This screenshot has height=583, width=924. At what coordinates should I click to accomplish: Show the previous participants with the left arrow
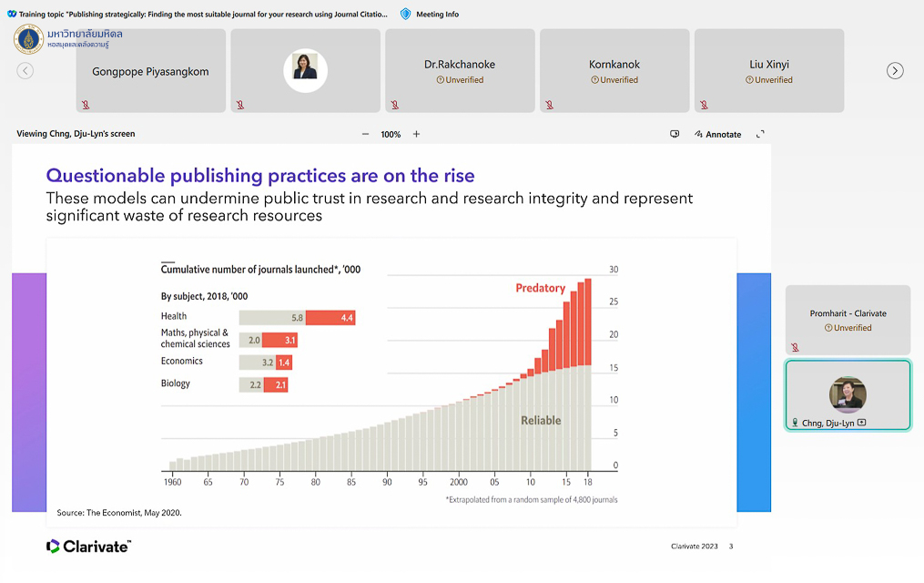[x=25, y=71]
